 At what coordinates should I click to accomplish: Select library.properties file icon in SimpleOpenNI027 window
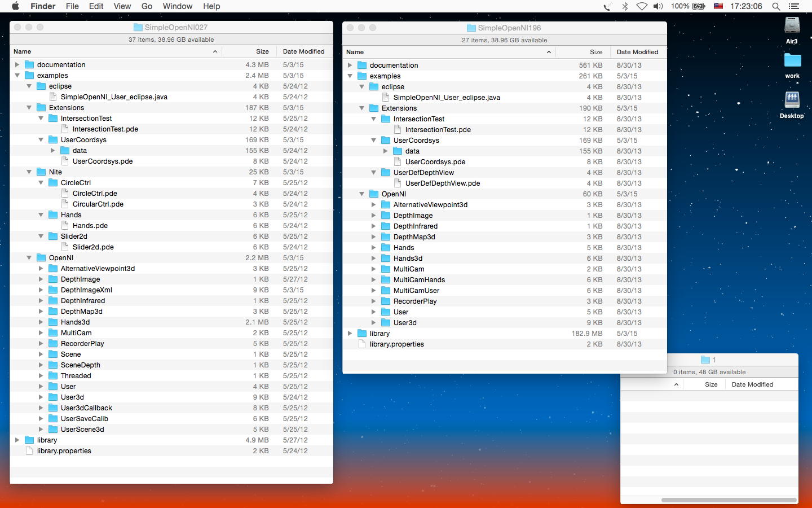(x=30, y=451)
